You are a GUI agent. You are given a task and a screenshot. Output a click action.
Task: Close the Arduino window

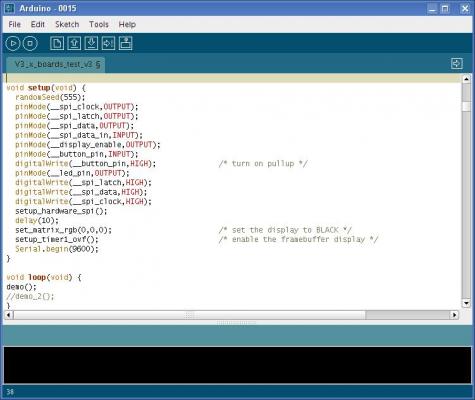coord(465,9)
